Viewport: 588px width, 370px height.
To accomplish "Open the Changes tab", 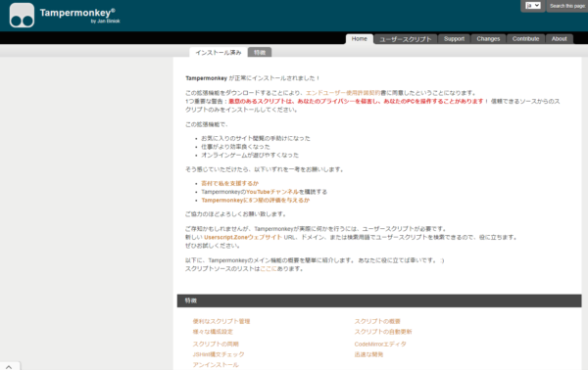I will tap(488, 39).
